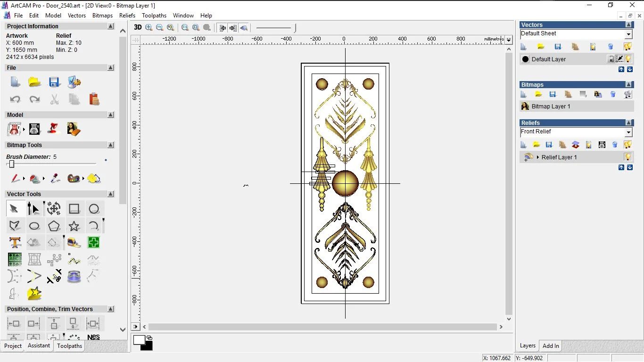The height and width of the screenshot is (362, 644).
Task: Open the Default Sheet dropdown
Action: 628,34
